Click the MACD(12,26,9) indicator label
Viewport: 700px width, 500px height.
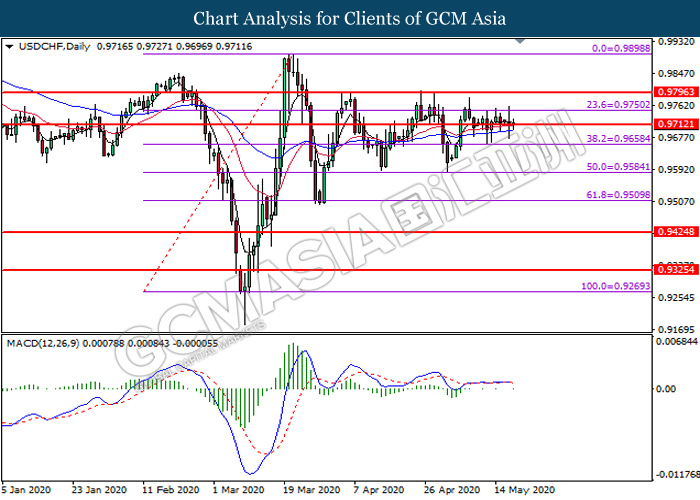coord(43,343)
